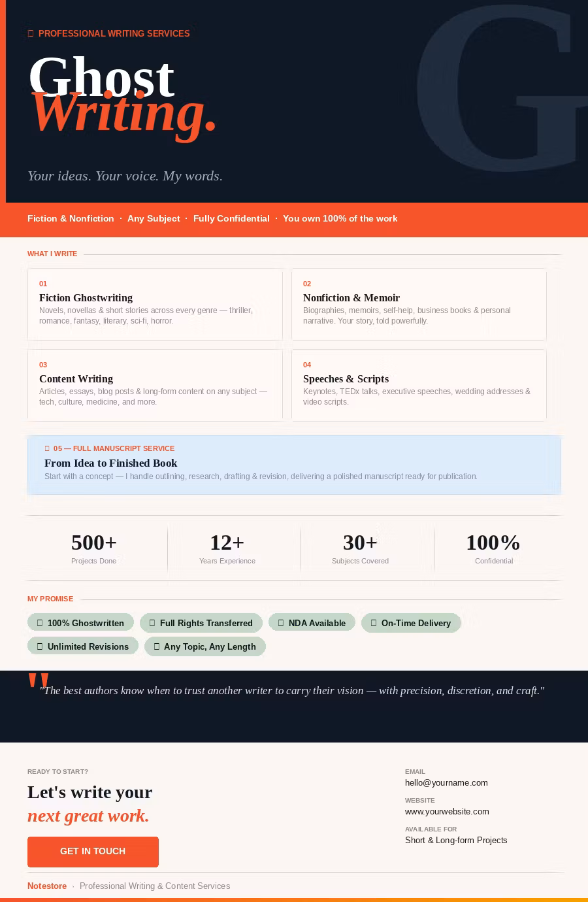The width and height of the screenshot is (588, 902).
Task: Click the icon beside 05 Full Manuscript Service
Action: coord(47,449)
